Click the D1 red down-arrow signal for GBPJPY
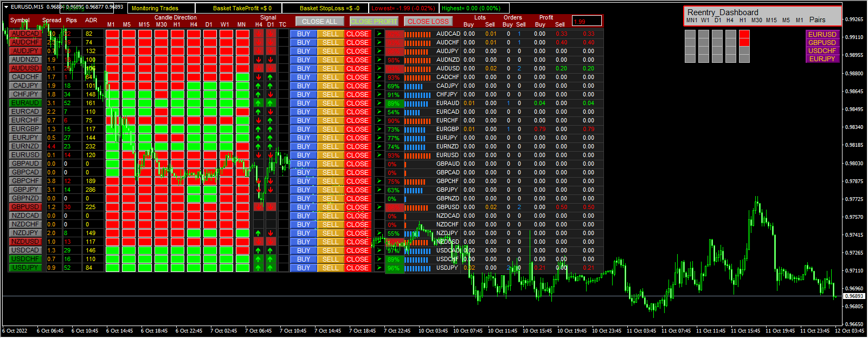 [x=271, y=190]
